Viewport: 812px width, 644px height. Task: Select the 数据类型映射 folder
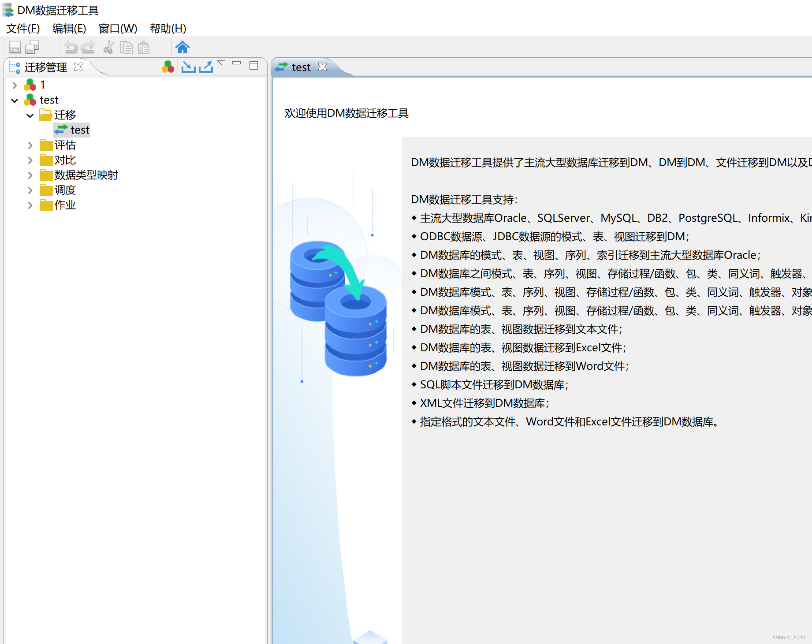(85, 175)
